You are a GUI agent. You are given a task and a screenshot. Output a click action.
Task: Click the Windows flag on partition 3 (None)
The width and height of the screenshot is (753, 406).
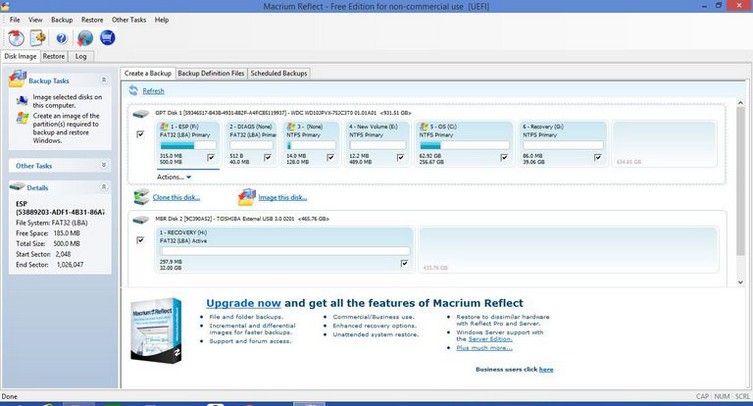pos(291,126)
